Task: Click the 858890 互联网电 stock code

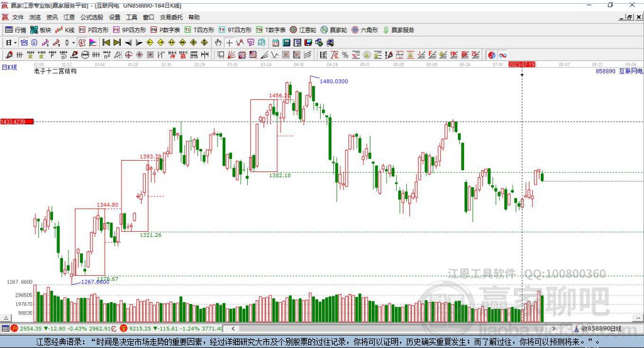Action: (x=619, y=71)
